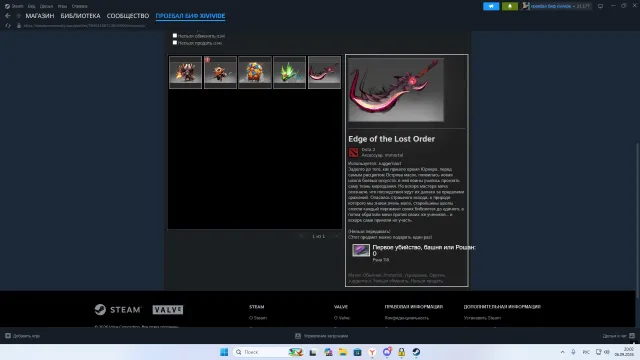The image size is (640, 360).
Task: Open the padlock app on the taskbar
Action: [x=402, y=352]
